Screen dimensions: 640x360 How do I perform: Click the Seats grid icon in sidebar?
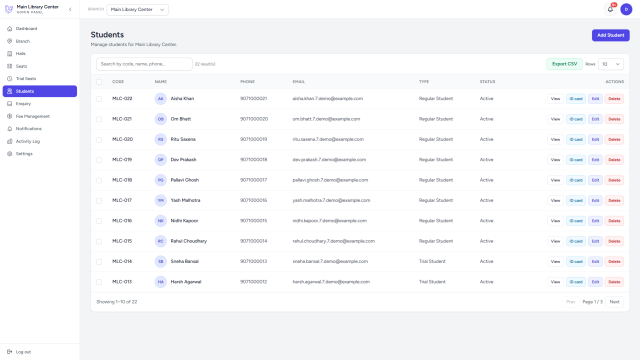tap(10, 66)
